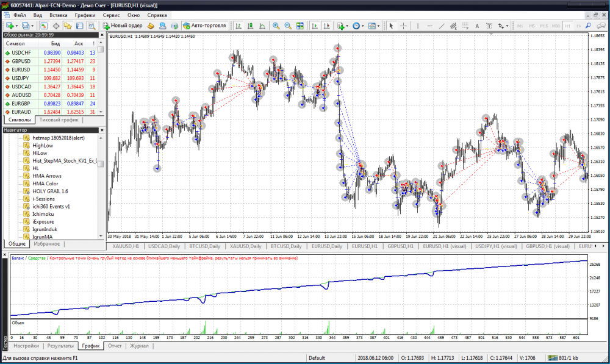Screen dimensions: 610x364
Task: Select the horizontal line tool
Action: coord(430,26)
